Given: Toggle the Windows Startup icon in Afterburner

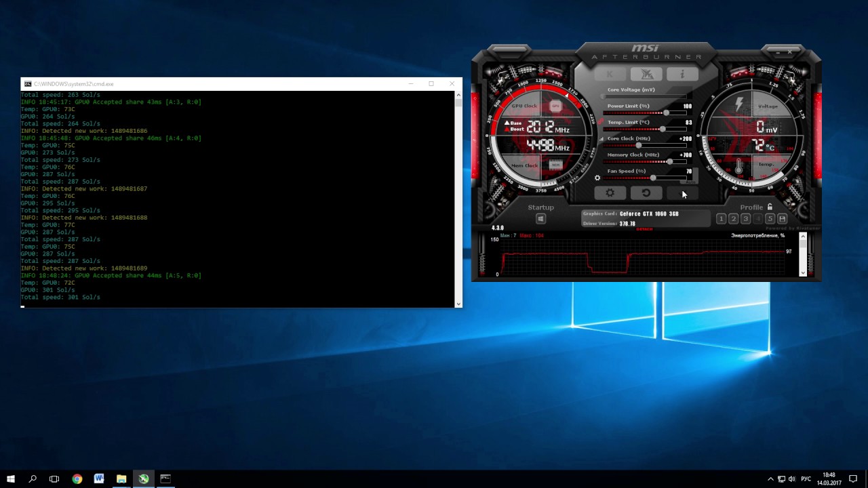Looking at the screenshot, I should 540,219.
